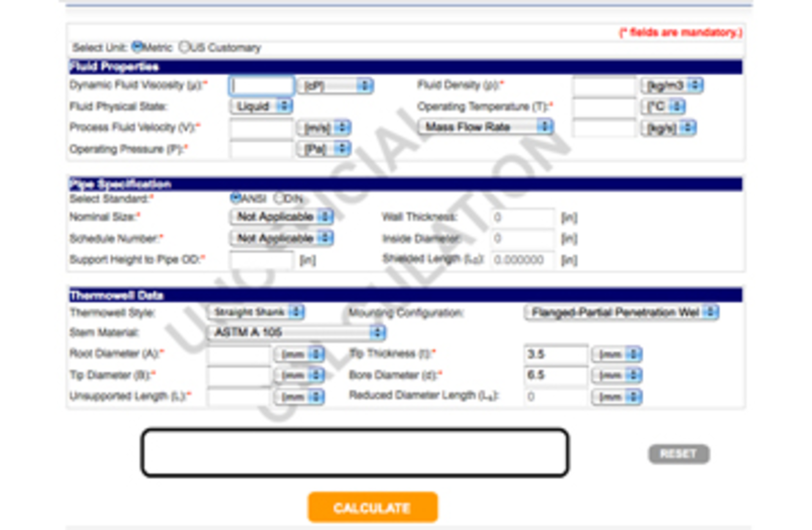
Task: Click the RESET button
Action: 679,454
